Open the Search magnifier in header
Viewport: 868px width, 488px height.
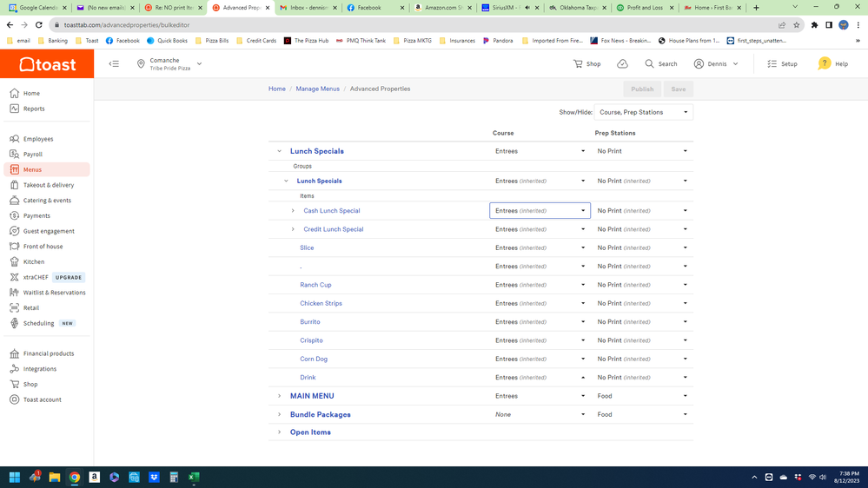pos(650,64)
